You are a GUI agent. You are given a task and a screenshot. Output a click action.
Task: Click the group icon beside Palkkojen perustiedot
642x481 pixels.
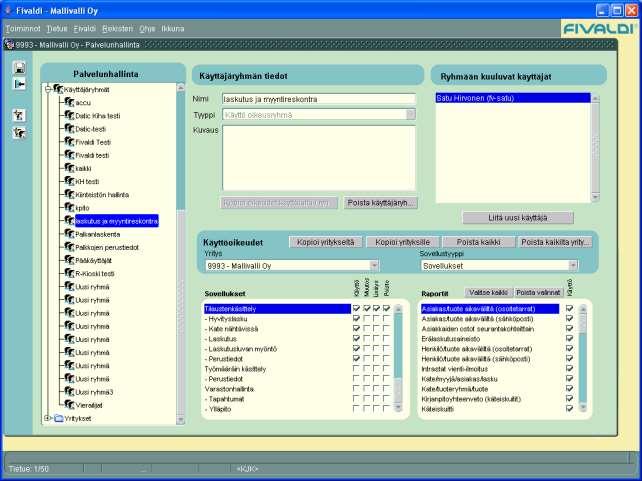69,247
